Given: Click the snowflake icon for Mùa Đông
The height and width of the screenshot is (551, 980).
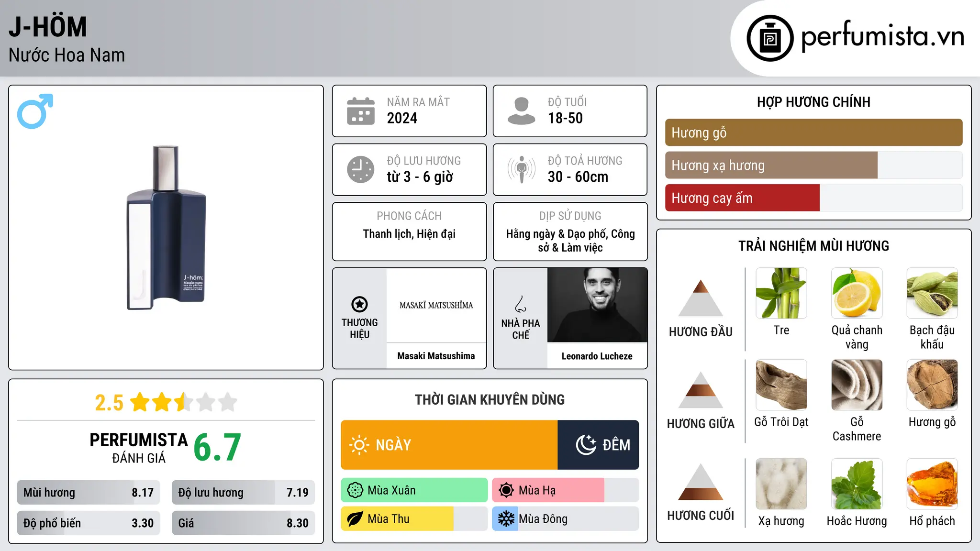Looking at the screenshot, I should click(x=506, y=519).
